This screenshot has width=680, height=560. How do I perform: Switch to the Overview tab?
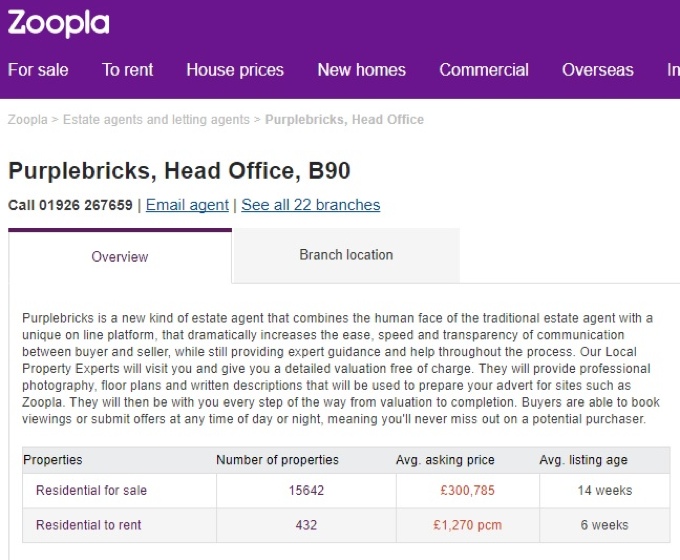pos(120,257)
